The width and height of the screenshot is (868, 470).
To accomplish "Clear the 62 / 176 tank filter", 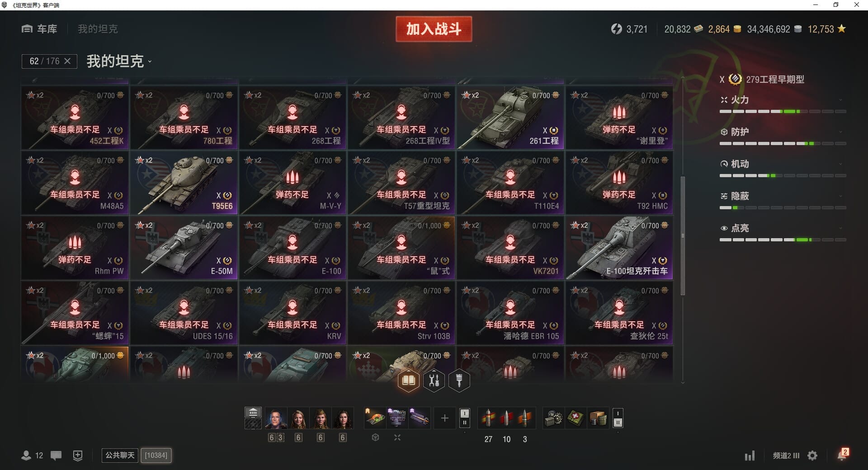I will point(67,61).
